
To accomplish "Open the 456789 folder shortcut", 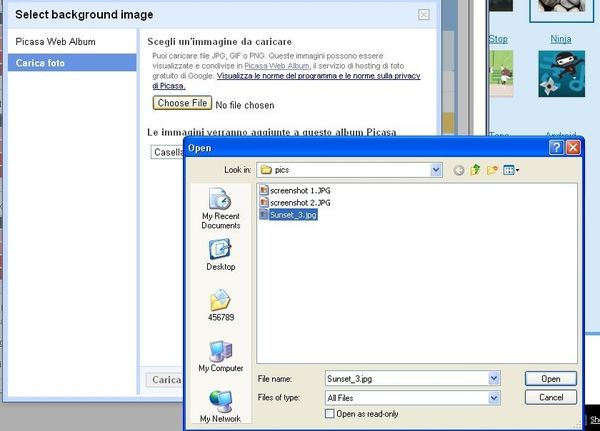I will coord(220,305).
